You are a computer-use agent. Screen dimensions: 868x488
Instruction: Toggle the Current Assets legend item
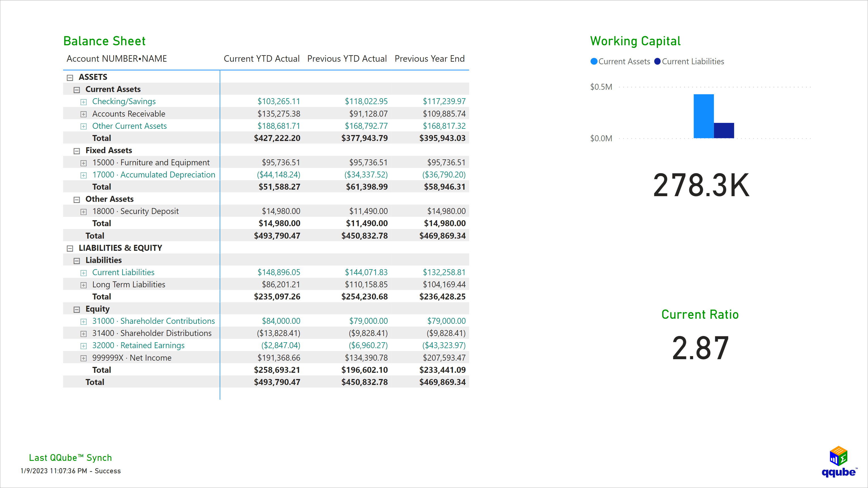pyautogui.click(x=620, y=61)
